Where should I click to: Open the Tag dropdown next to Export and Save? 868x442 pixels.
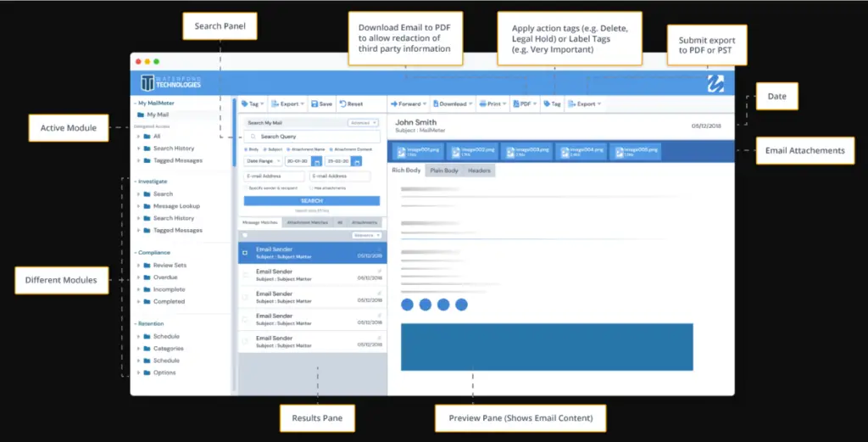[253, 104]
